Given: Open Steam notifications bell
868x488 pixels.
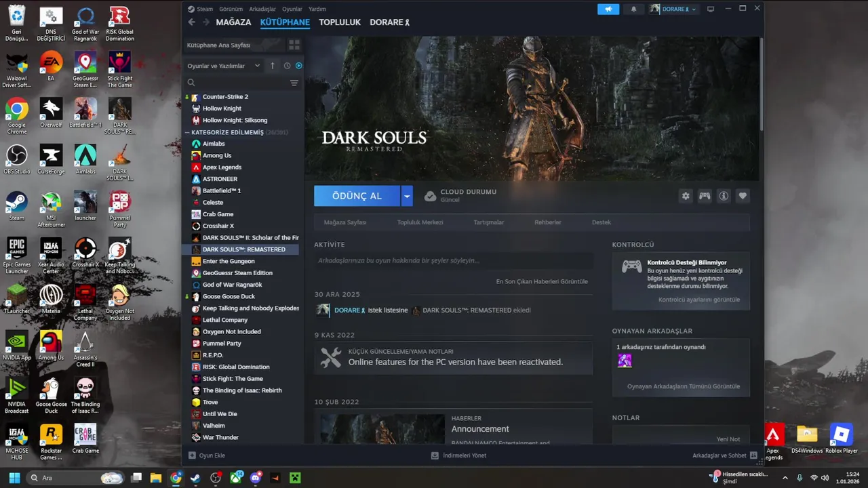Looking at the screenshot, I should [634, 9].
